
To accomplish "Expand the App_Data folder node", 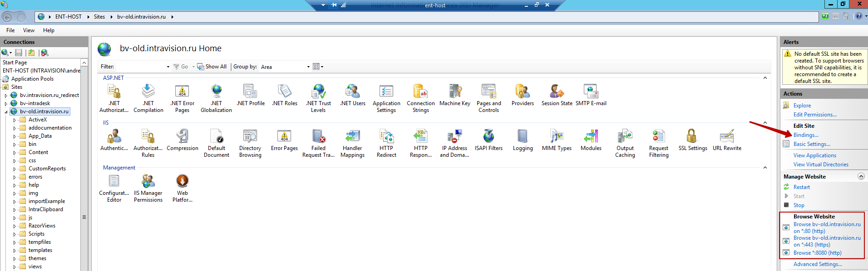I will coord(15,136).
